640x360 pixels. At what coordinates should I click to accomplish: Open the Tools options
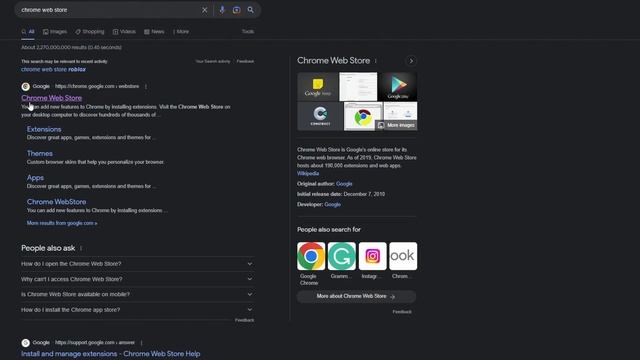pyautogui.click(x=248, y=31)
